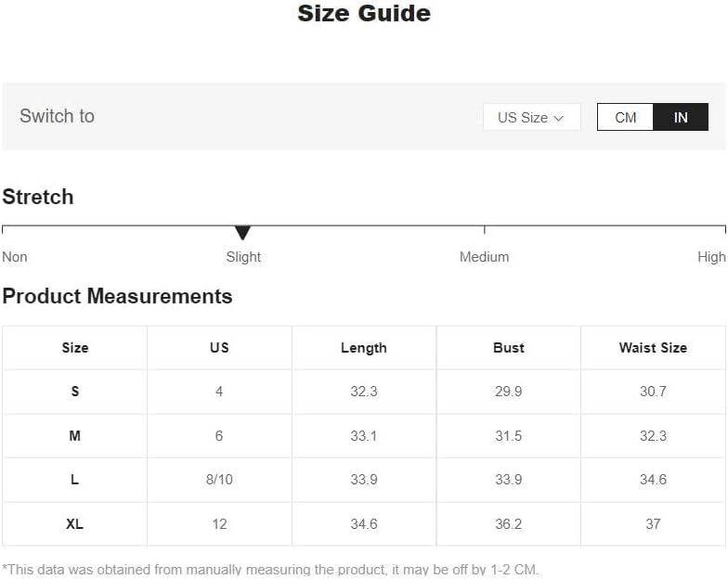728x579 pixels.
Task: Click the Size column header
Action: tap(75, 348)
